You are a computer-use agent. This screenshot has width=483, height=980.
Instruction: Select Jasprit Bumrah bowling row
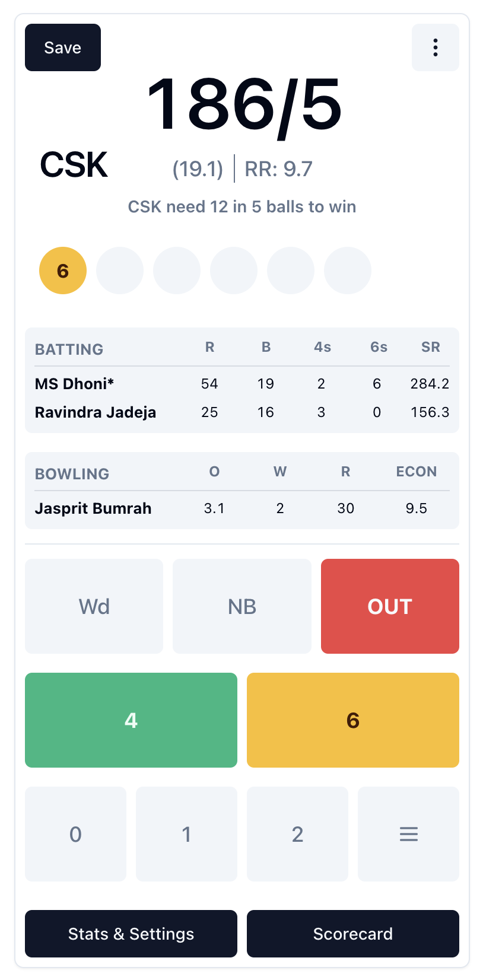tap(242, 508)
